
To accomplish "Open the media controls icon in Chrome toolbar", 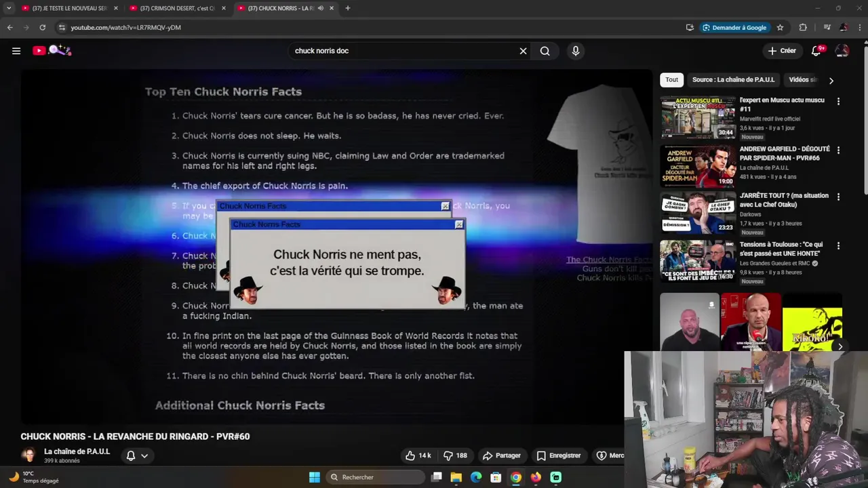I will pos(827,27).
